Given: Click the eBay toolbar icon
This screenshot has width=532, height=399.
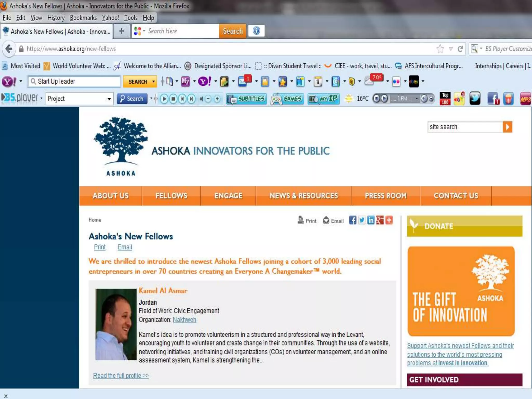Looking at the screenshot, I should tap(414, 81).
